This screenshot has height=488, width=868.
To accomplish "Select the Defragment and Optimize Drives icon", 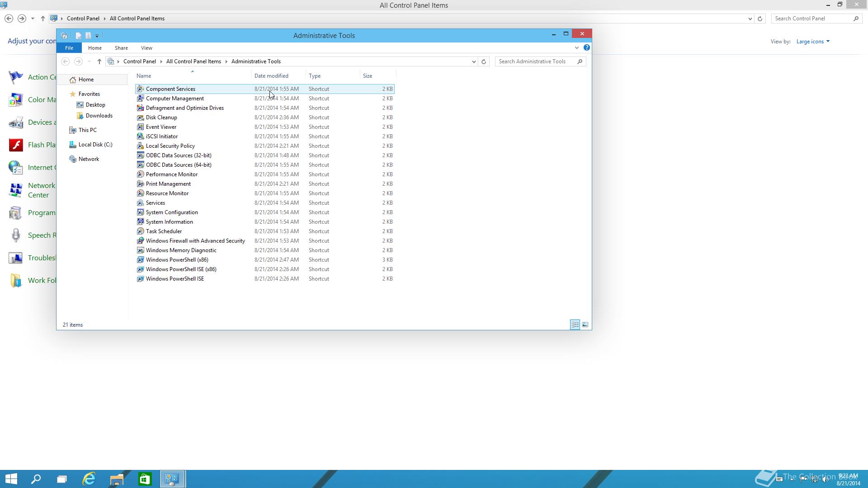I will tap(140, 108).
